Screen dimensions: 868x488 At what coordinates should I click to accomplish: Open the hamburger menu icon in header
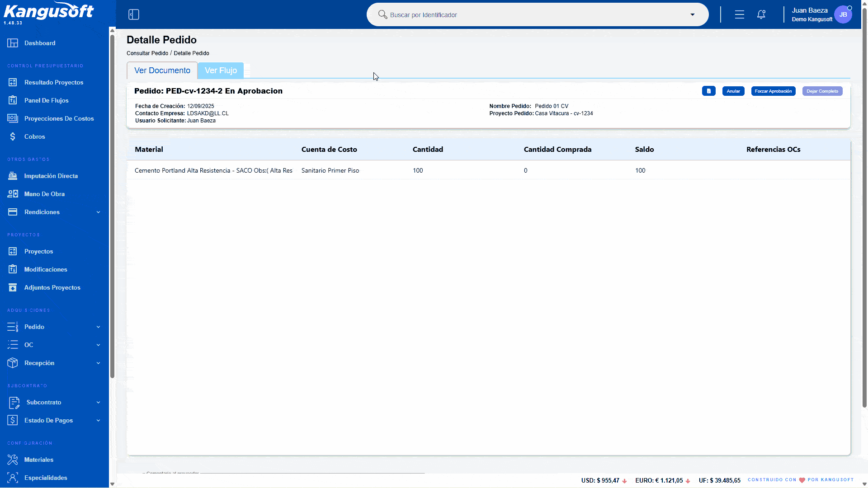click(740, 14)
